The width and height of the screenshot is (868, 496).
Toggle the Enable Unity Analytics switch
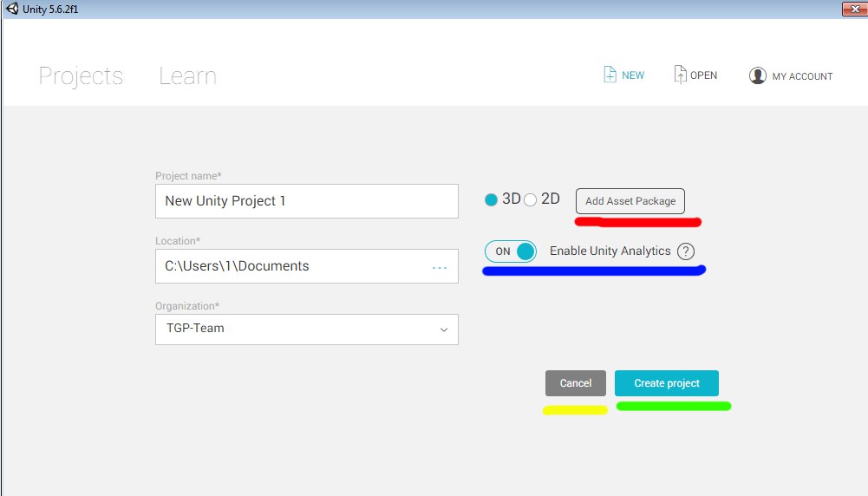(x=511, y=251)
